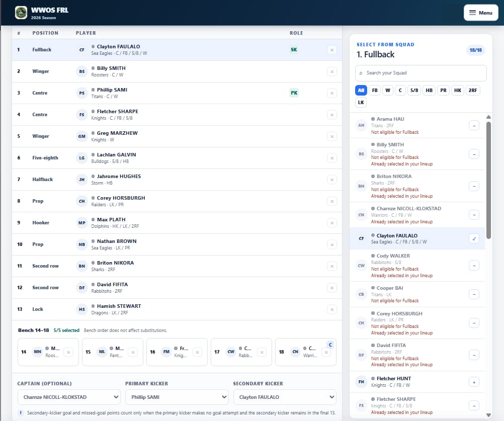Click the Search your Squad field
This screenshot has width=504, height=421.
pyautogui.click(x=421, y=73)
